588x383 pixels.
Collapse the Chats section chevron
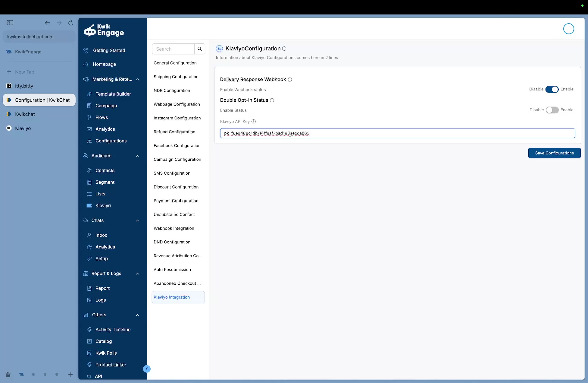tap(138, 221)
